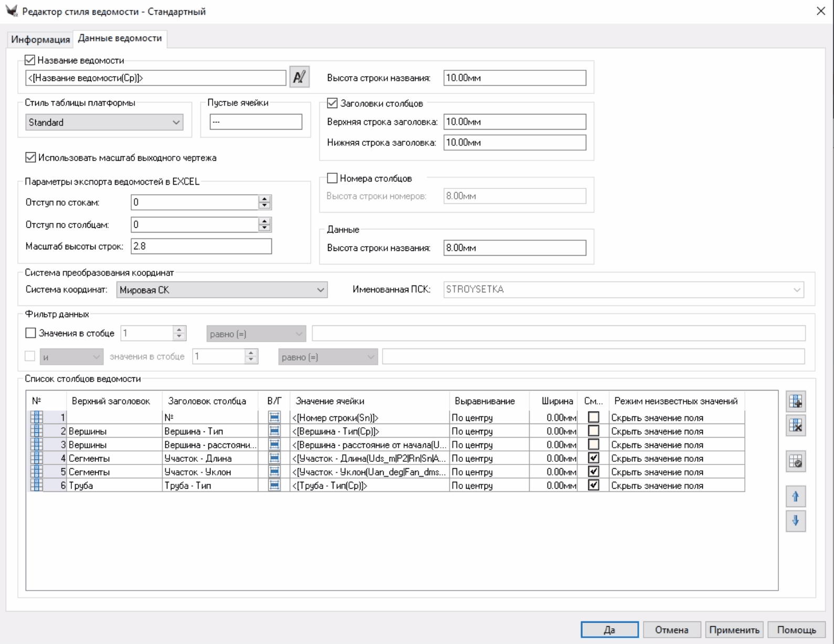Viewport: 834px width, 644px height.
Task: Enable the Номера столбцов checkbox
Action: coord(332,178)
